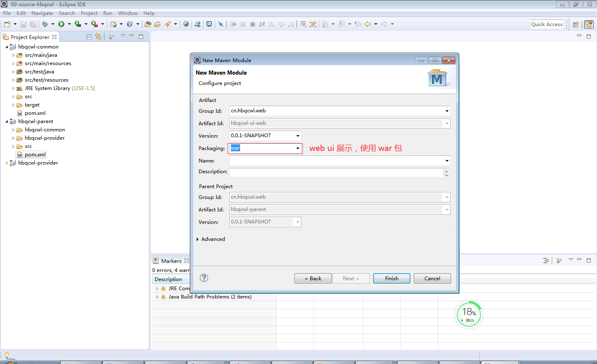Click the Open Task folder icon
This screenshot has height=364, width=597.
coord(157,24)
